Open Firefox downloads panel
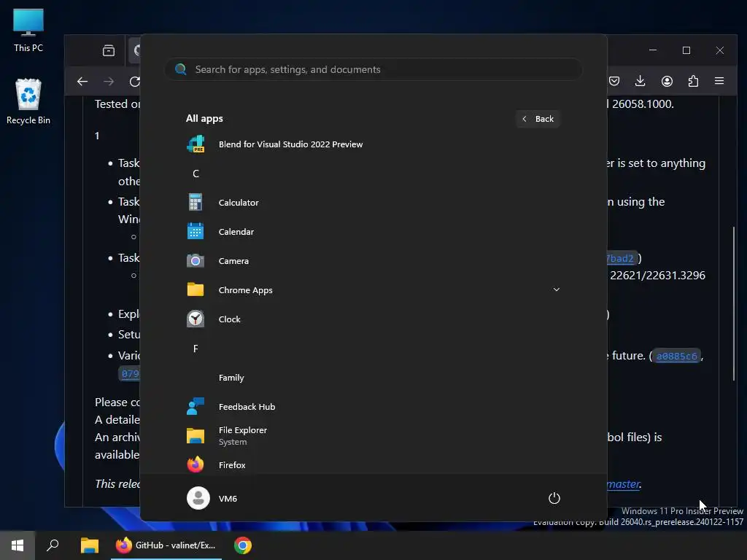Screen dimensions: 747x560 (x=640, y=81)
